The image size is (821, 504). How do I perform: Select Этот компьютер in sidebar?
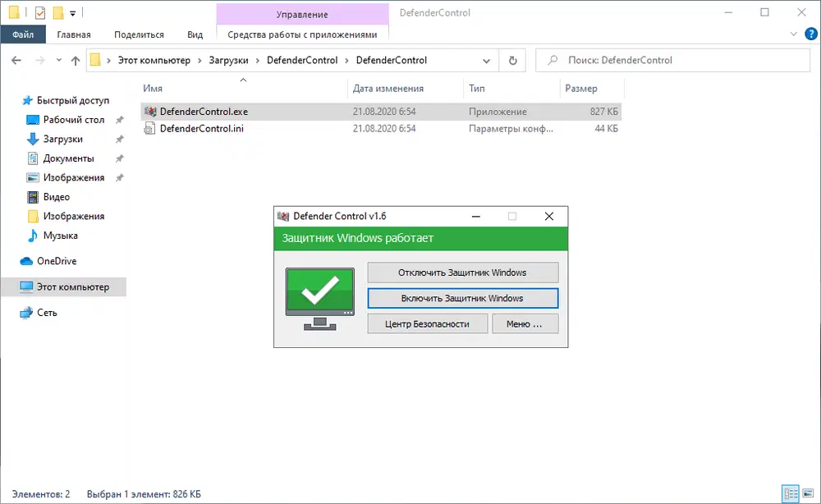[64, 286]
